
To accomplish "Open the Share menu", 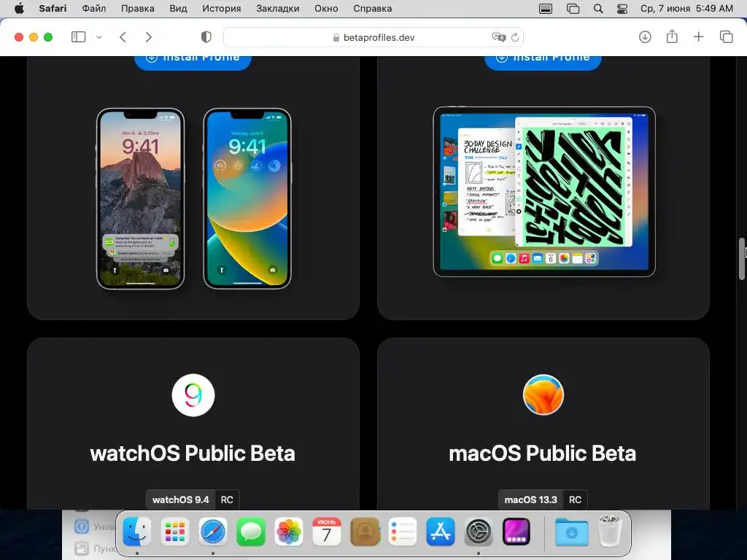I will [672, 36].
